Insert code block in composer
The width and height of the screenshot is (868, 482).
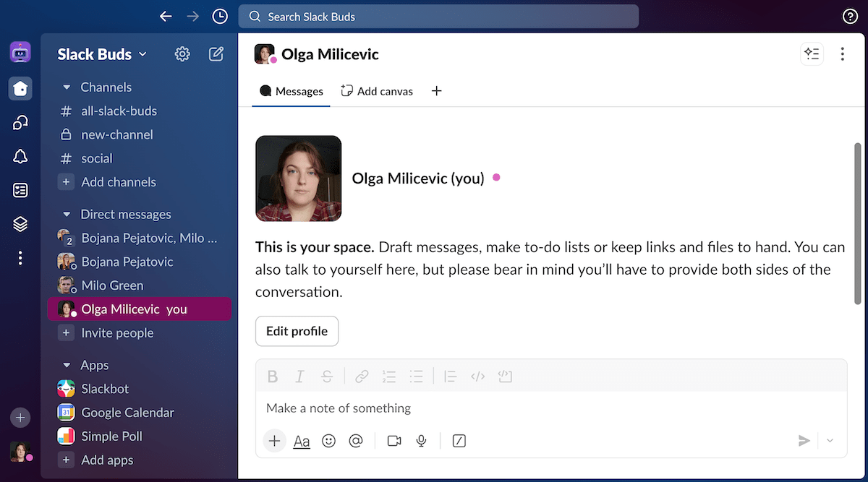tap(505, 376)
